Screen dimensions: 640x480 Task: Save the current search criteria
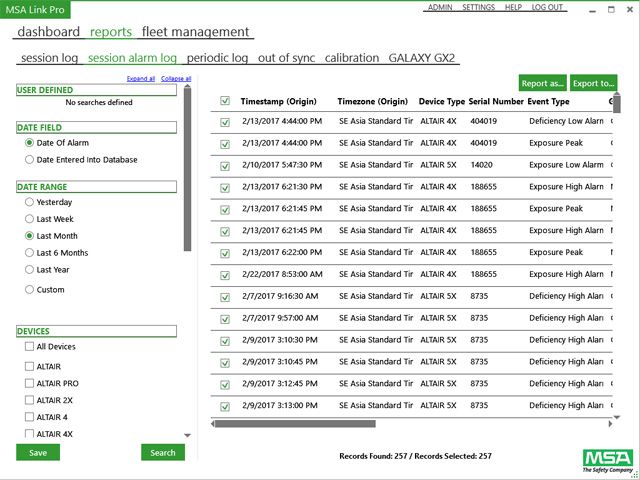coord(38,452)
